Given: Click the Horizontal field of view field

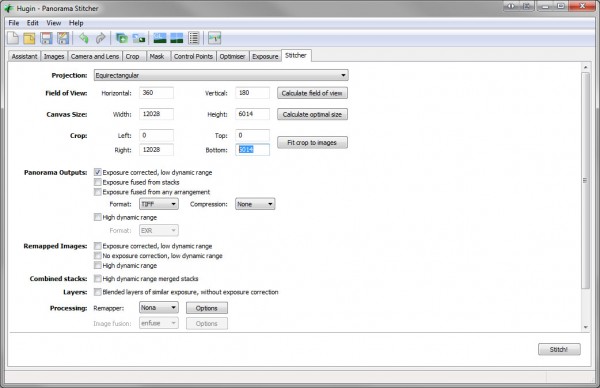Looking at the screenshot, I should [156, 93].
